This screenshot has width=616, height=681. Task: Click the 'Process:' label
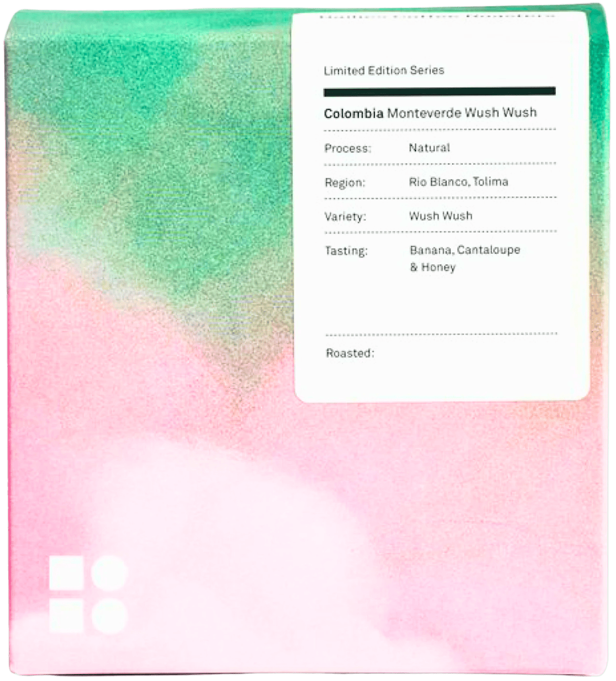click(x=347, y=148)
